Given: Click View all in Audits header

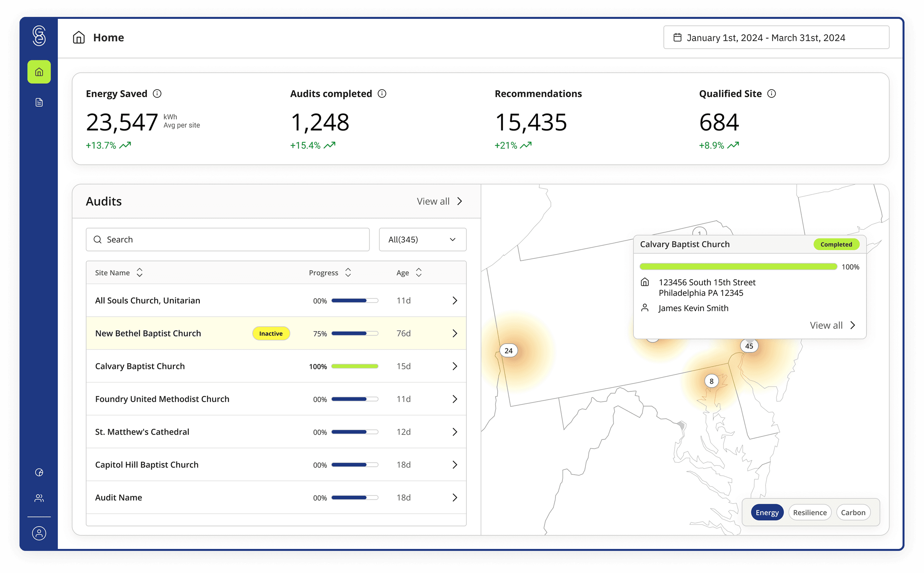Looking at the screenshot, I should click(x=440, y=201).
